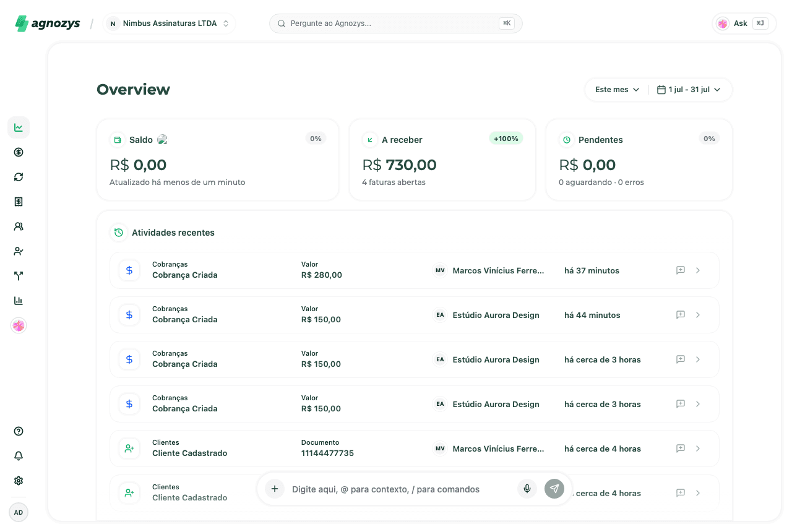Expand the 11144477735 client row chevron
Image resolution: width=792 pixels, height=532 pixels.
point(698,448)
